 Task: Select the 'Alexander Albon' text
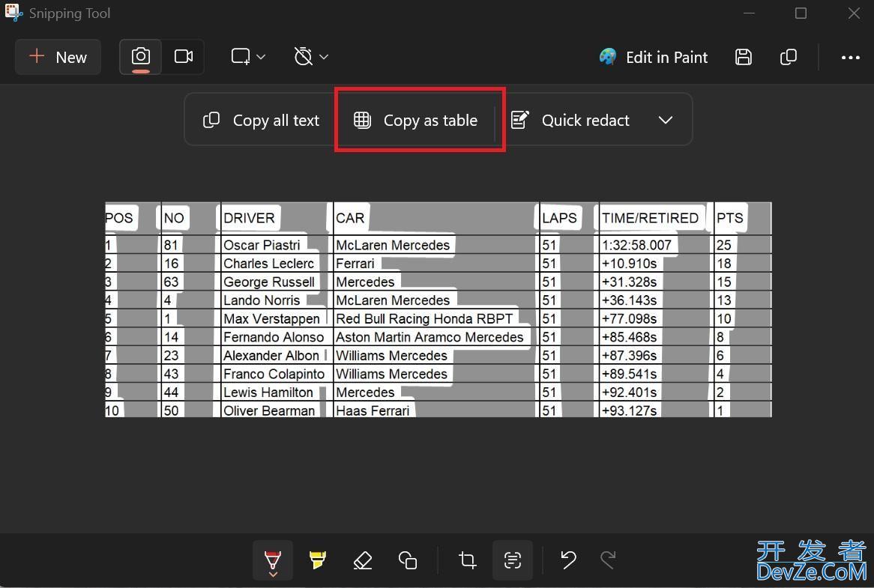click(271, 355)
